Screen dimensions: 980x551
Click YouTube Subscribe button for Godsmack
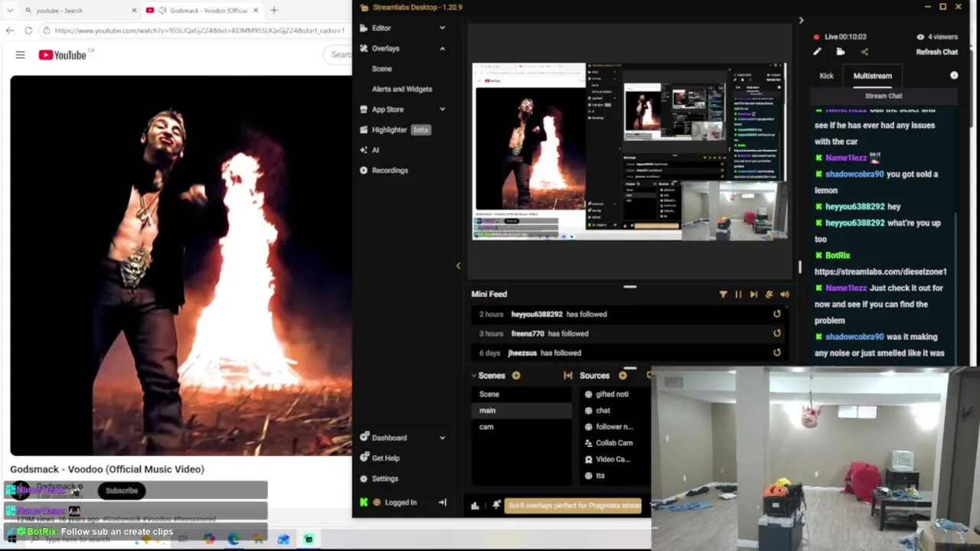tap(122, 491)
